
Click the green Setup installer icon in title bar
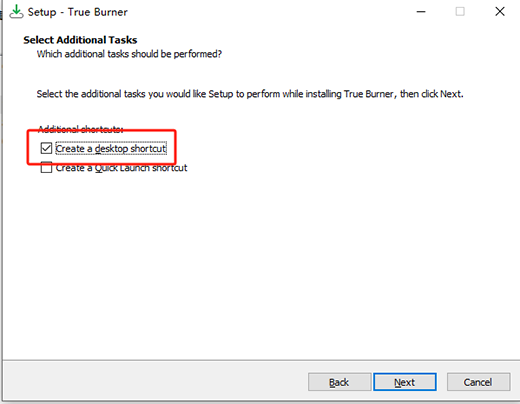point(16,12)
